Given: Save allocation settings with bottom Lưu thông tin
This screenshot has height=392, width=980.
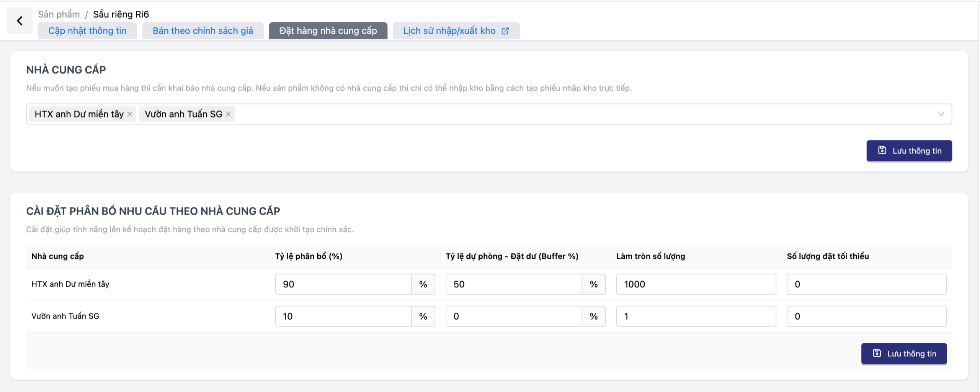Looking at the screenshot, I should [903, 354].
